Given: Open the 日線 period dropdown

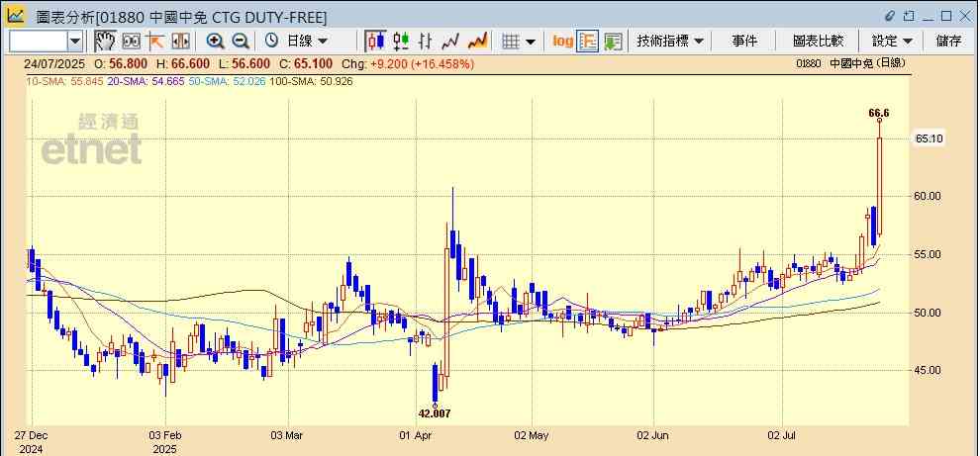Looking at the screenshot, I should point(306,42).
